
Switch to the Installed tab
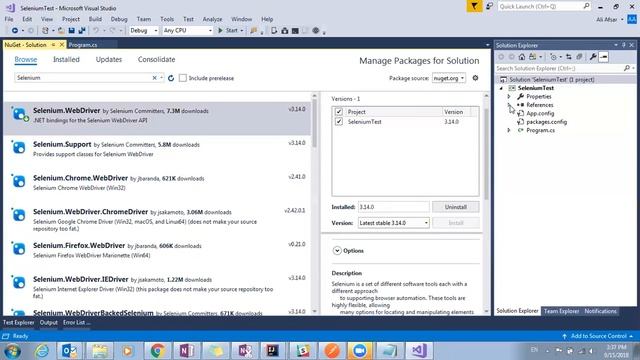point(66,60)
